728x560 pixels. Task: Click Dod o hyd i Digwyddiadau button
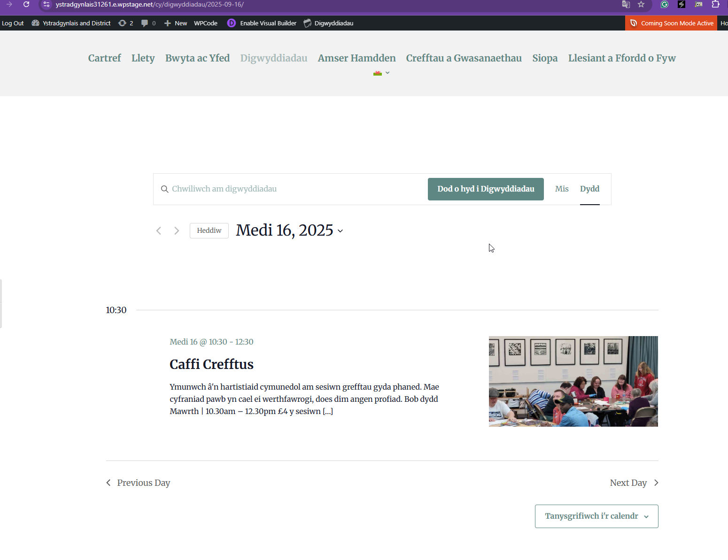click(486, 189)
